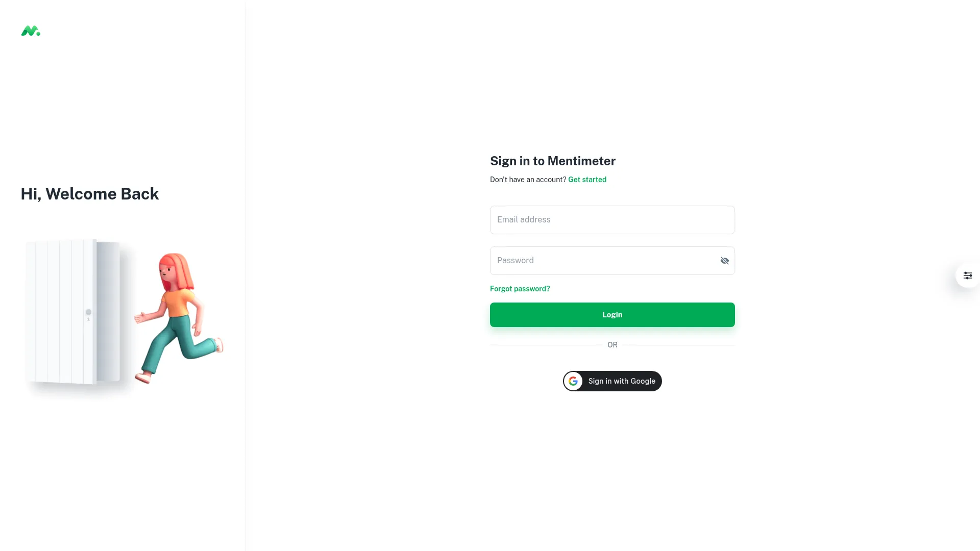Open the Forgot password? link

(520, 289)
